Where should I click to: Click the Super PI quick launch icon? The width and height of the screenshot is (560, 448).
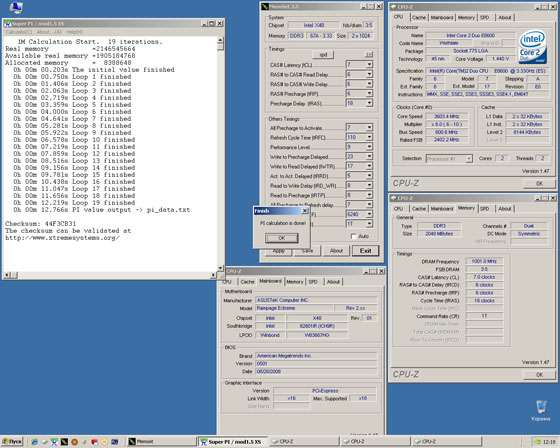coord(54,442)
